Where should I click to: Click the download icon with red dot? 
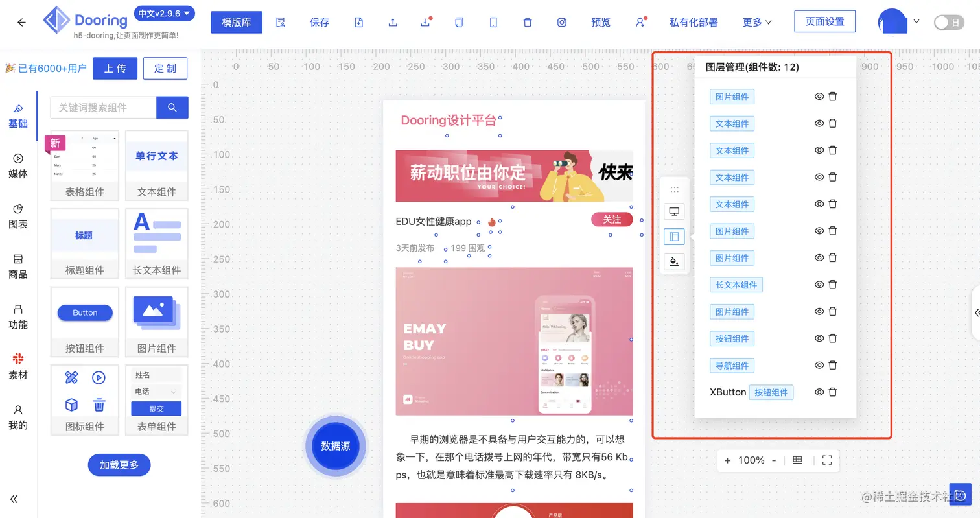426,22
